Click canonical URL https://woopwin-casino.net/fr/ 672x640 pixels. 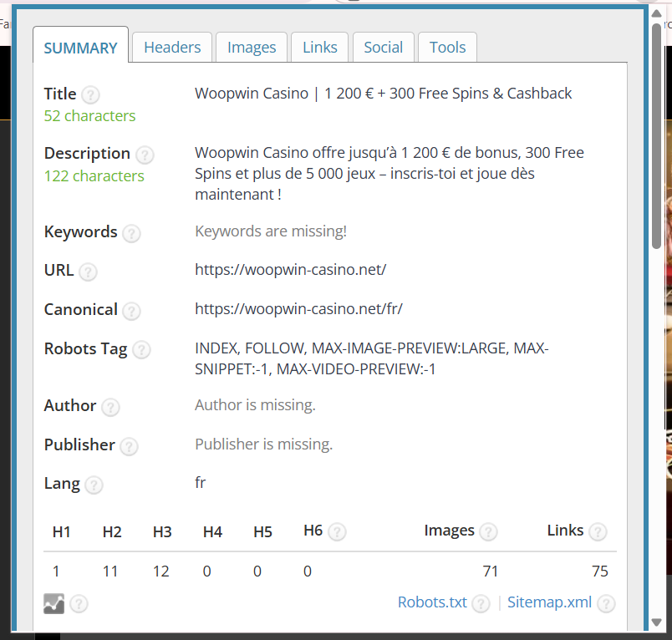[x=298, y=309]
